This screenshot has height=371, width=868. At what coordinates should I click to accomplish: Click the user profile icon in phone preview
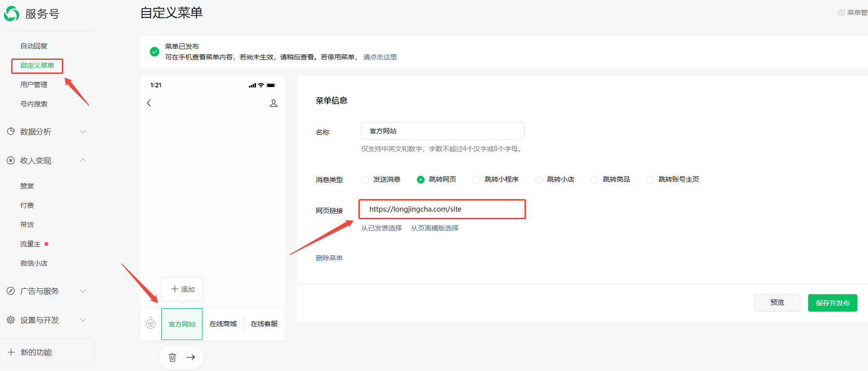point(273,103)
